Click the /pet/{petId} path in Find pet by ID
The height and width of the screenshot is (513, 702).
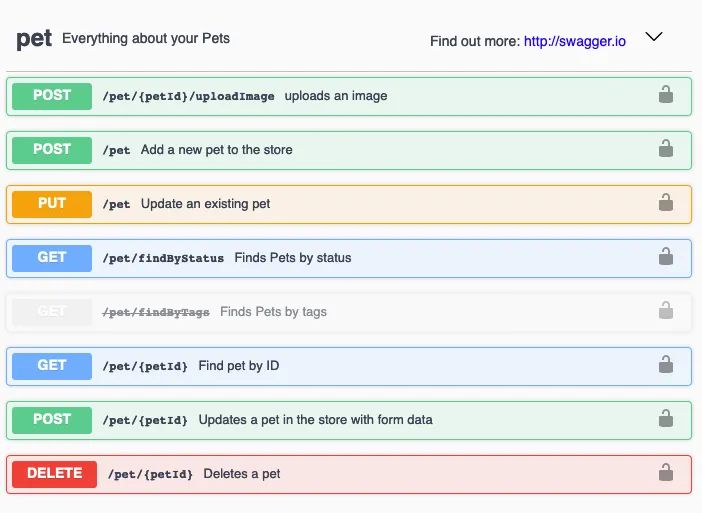[x=145, y=366]
